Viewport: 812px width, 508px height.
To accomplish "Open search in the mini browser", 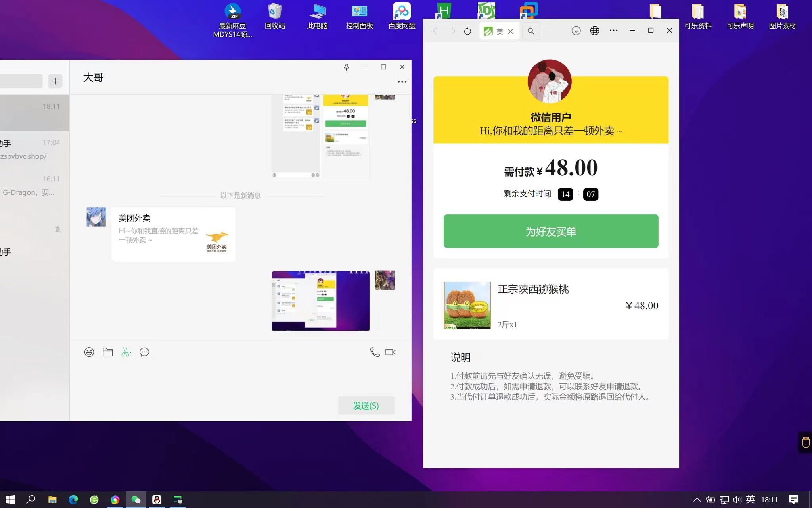I will pos(531,31).
